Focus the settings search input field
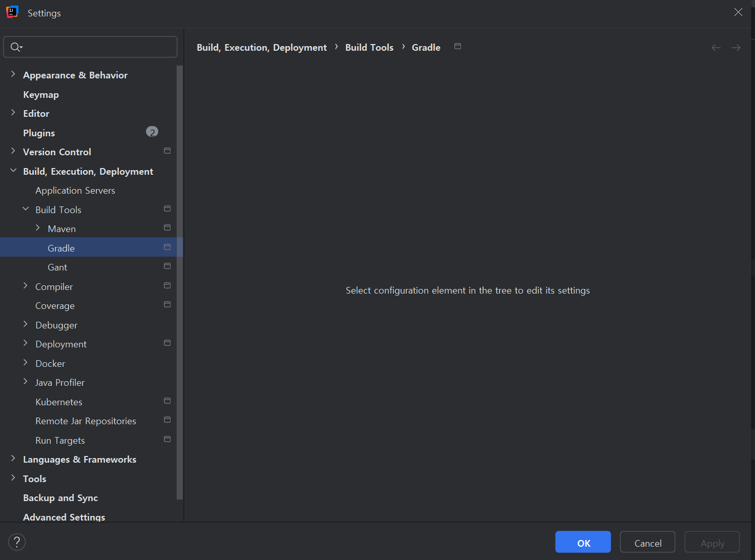 90,47
